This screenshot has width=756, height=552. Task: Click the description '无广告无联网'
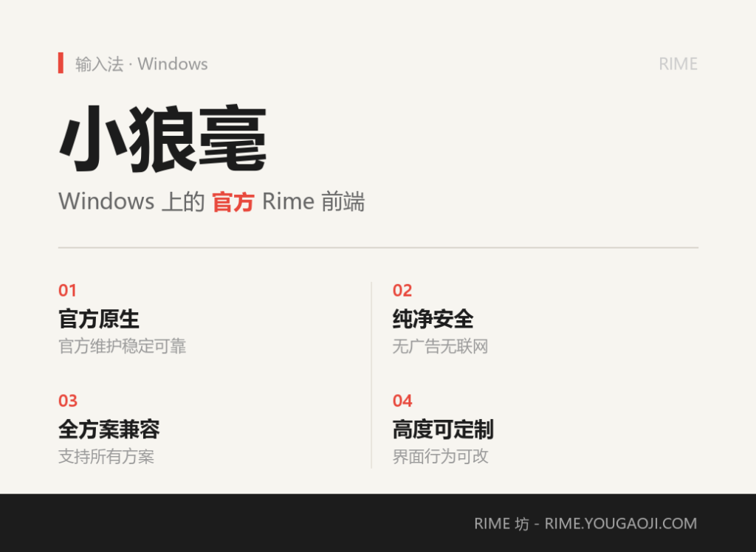(440, 346)
